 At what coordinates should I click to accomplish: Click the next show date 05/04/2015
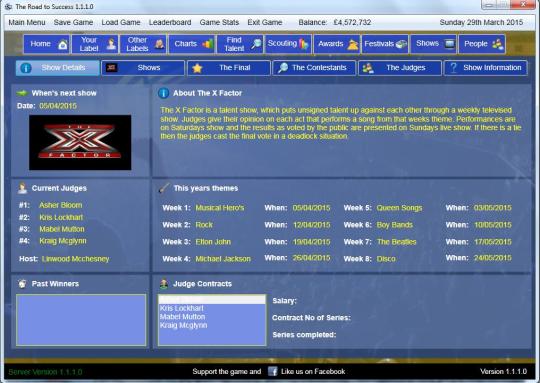point(58,106)
